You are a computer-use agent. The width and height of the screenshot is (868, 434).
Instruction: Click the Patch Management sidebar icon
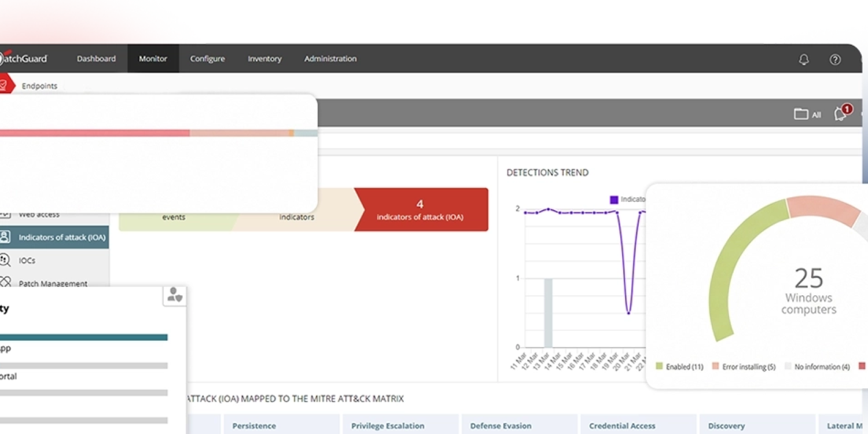click(x=5, y=282)
